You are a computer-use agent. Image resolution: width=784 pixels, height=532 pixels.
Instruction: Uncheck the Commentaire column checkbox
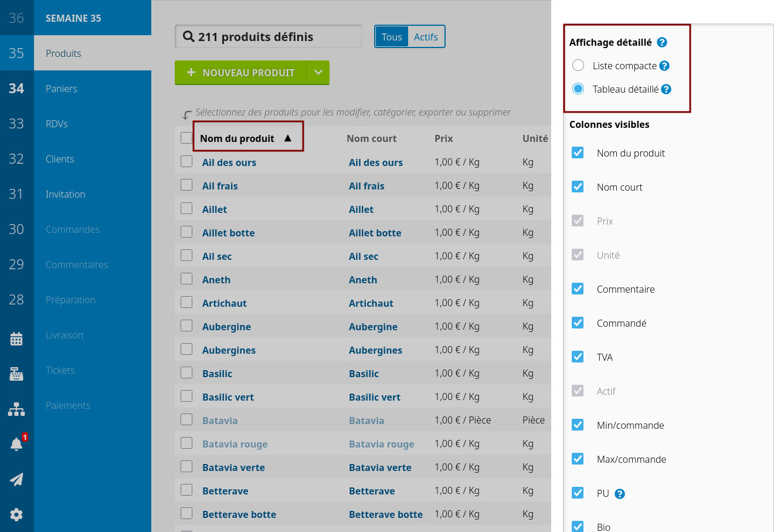[578, 289]
